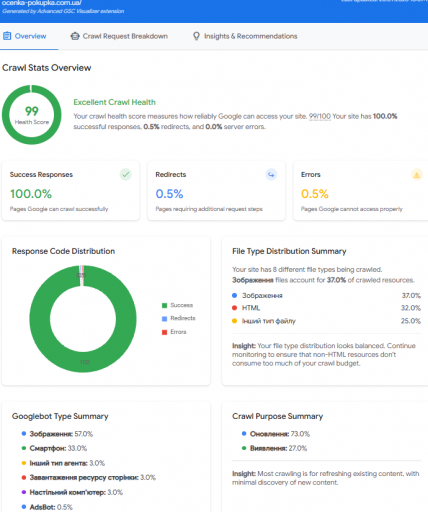Click the Response Code Distribution heading
This screenshot has width=428, height=512.
[x=63, y=251]
